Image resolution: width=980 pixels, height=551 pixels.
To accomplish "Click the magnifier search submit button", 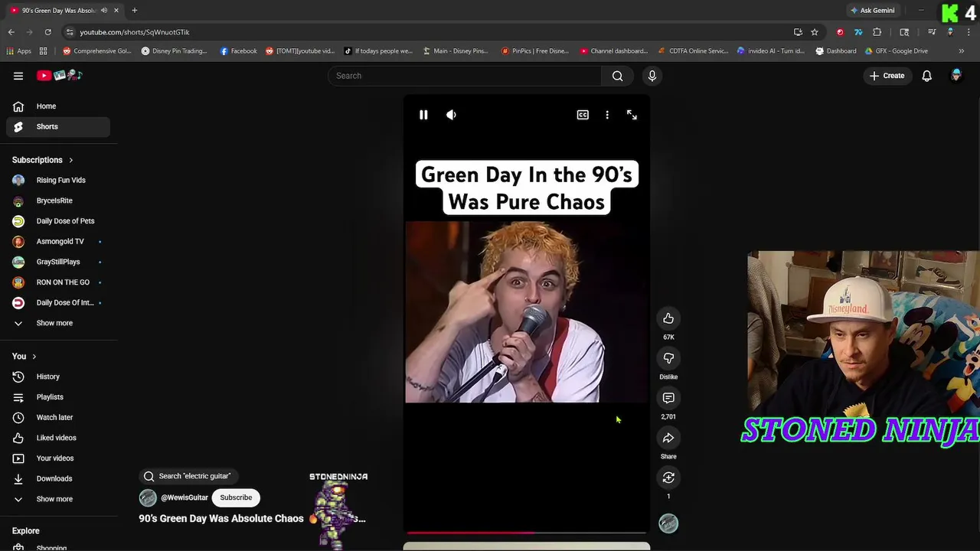I will 618,76.
